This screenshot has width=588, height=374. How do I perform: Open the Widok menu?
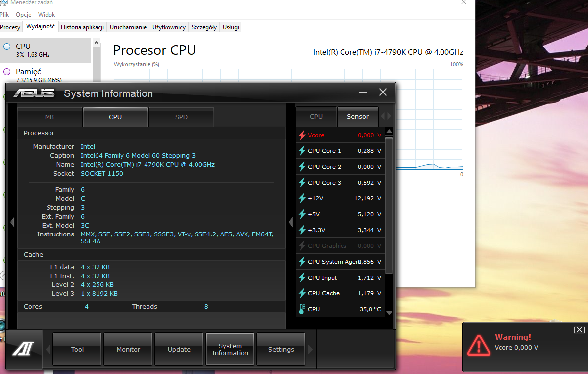tap(47, 15)
